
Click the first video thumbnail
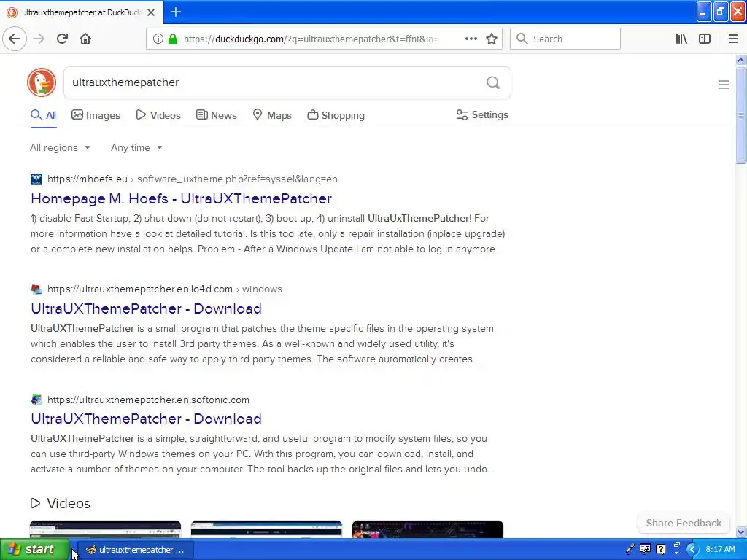pyautogui.click(x=105, y=529)
